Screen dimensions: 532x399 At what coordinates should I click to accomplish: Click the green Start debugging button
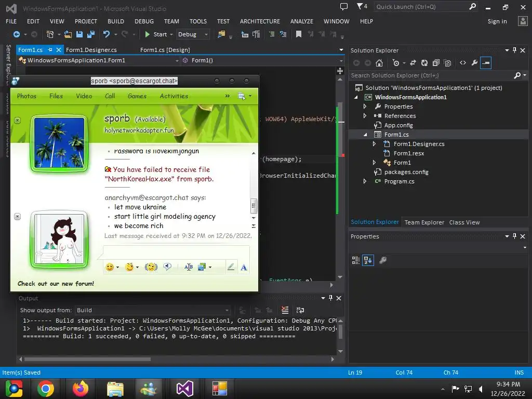(156, 34)
